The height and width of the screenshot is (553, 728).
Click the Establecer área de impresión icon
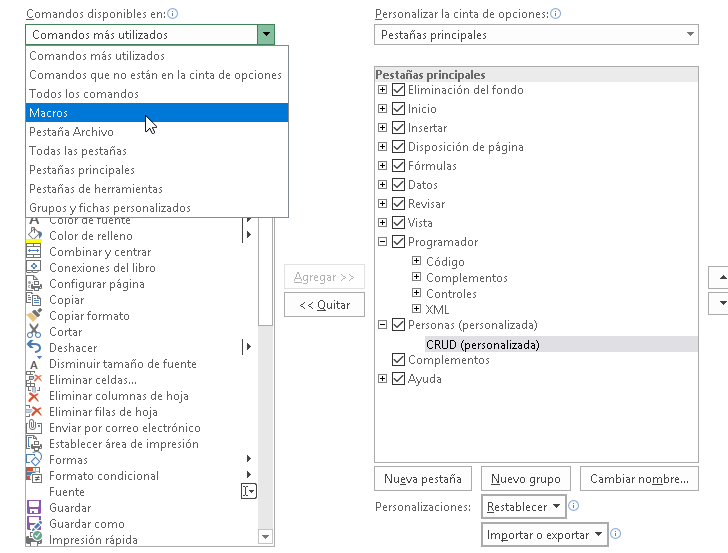tap(34, 443)
